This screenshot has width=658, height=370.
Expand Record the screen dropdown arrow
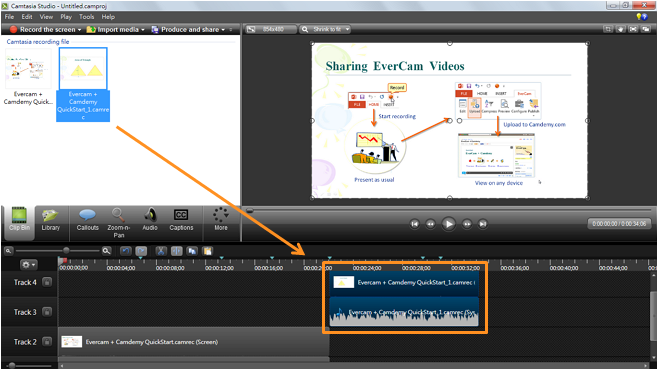(79, 30)
